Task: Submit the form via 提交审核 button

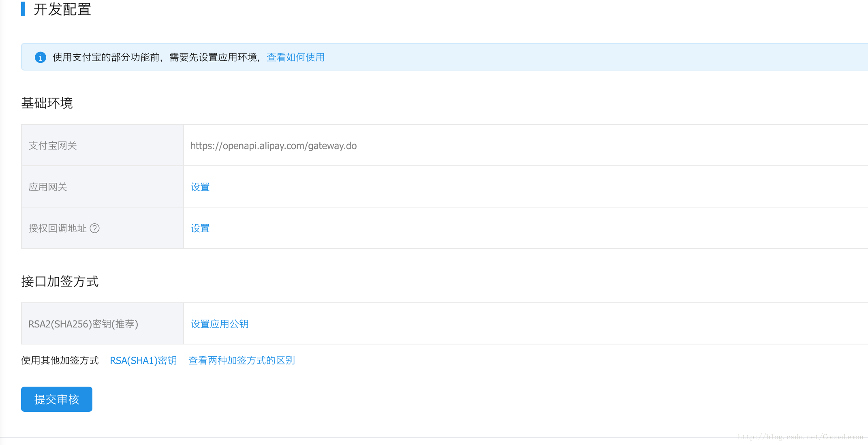Action: (x=56, y=398)
